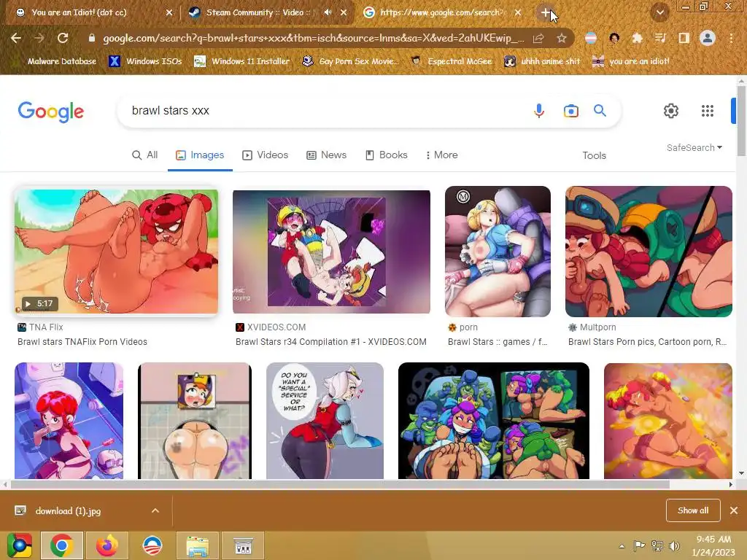This screenshot has width=747, height=560.
Task: Click the horizontal scrollbar at page bottom
Action: coord(340,484)
